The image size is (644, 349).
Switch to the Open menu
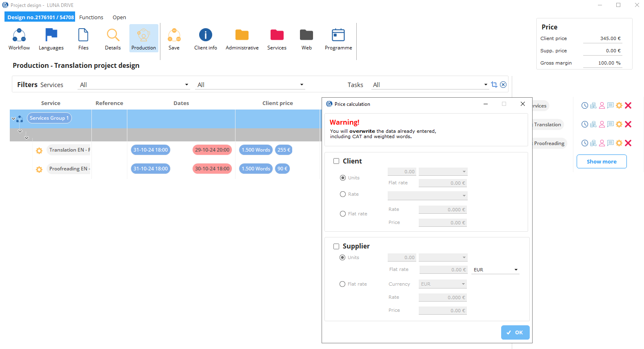[x=119, y=17]
